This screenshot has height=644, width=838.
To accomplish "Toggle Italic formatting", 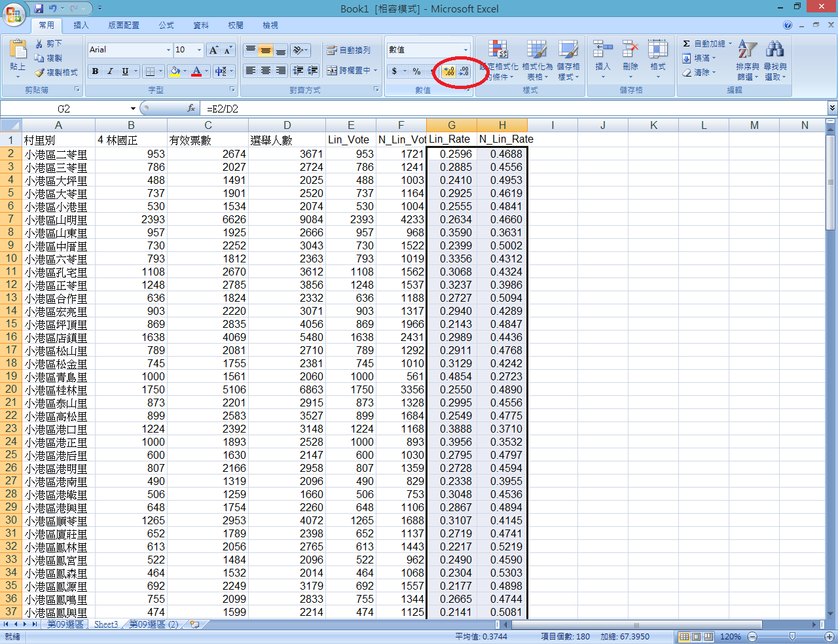I will [x=110, y=71].
